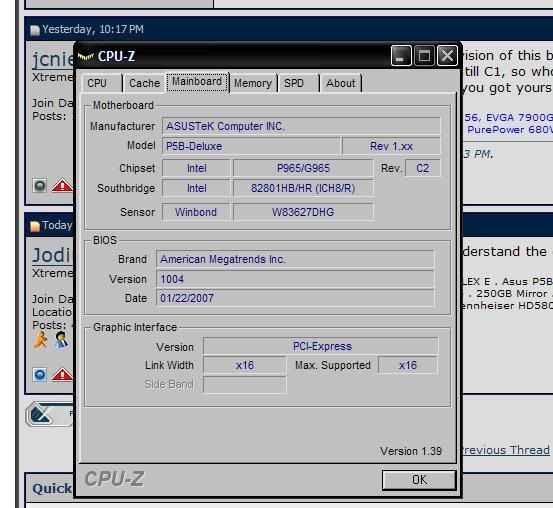Click the orange running figure icon under Jodi
This screenshot has width=553, height=508.
coord(40,340)
